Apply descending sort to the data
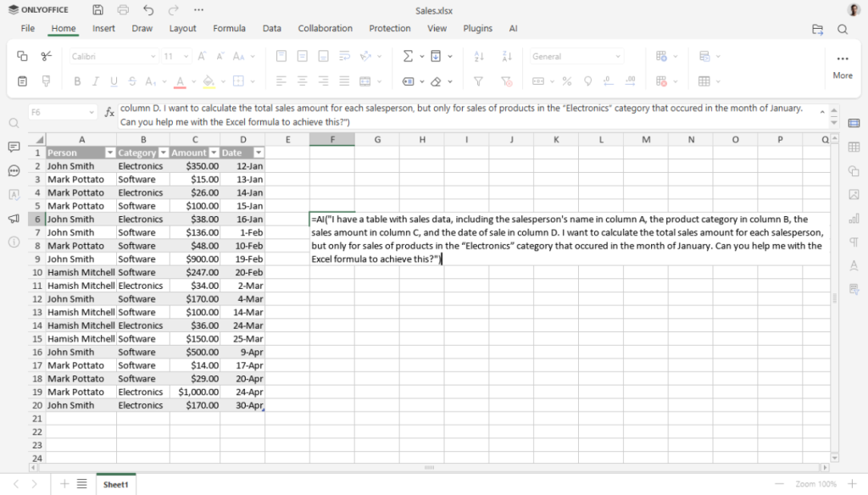Screen dimensions: 868x495 pos(506,56)
